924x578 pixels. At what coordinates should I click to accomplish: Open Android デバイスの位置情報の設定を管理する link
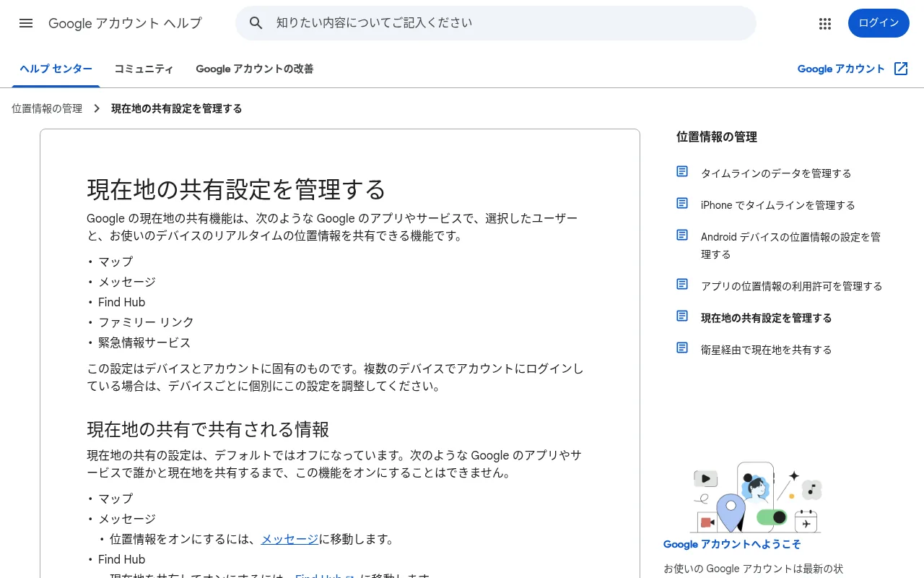pos(790,246)
